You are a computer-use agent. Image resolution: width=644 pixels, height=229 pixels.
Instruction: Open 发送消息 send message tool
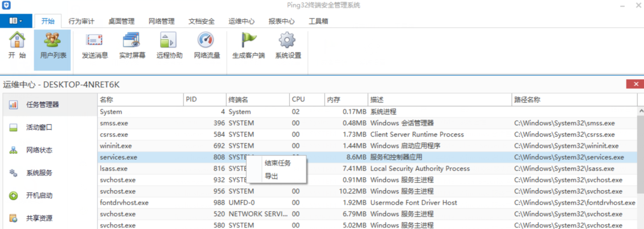coord(95,46)
